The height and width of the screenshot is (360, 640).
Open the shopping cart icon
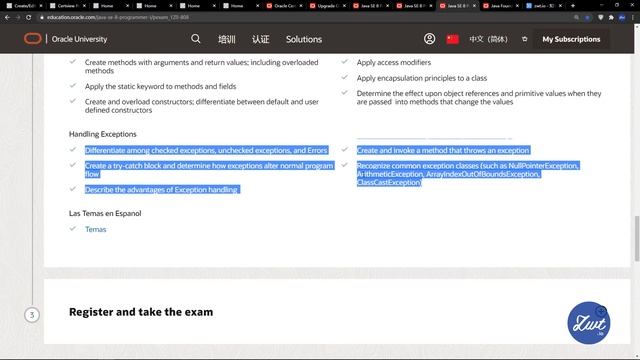524,39
